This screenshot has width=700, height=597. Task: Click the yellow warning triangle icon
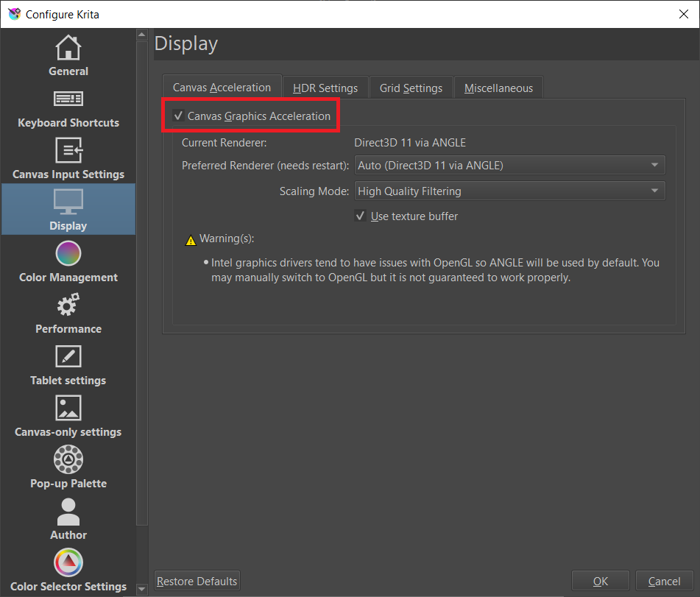click(x=191, y=241)
